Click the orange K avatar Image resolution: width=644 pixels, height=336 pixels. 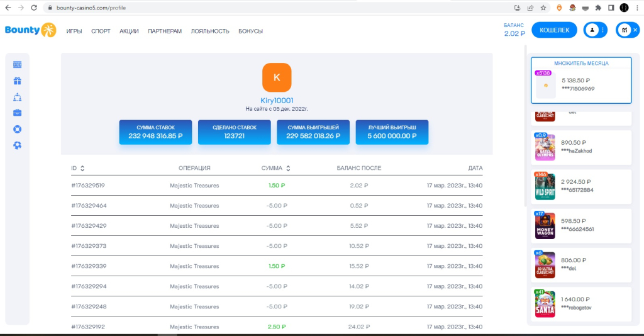coord(277,77)
